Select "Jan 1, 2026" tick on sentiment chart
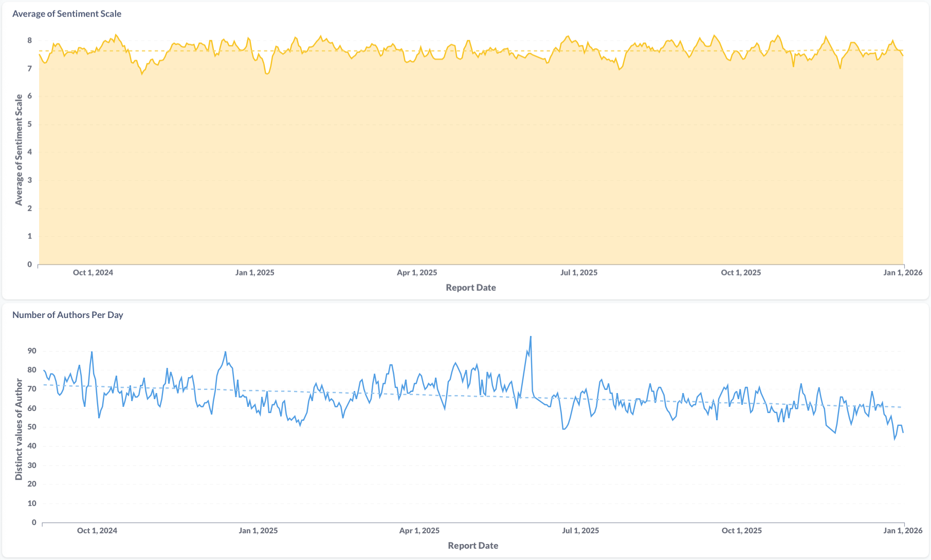Screen dimensions: 931x560 (902, 273)
